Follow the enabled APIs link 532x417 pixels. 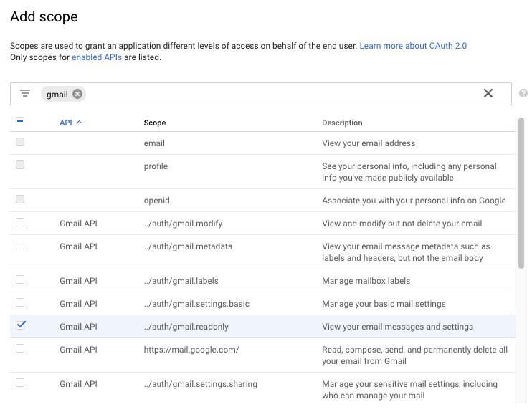point(96,57)
